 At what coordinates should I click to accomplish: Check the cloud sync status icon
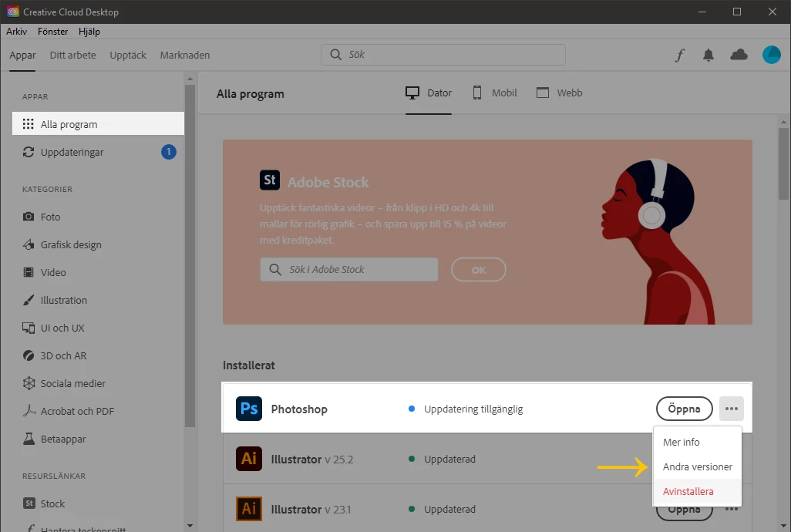[739, 55]
